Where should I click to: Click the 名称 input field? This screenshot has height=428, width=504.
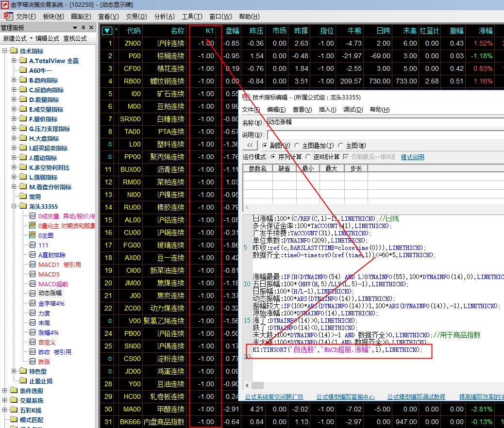[386, 122]
